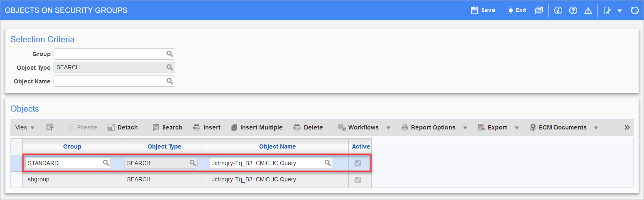Screen dimensions: 644x200
Task: Click the Detach toolbar button
Action: [x=122, y=127]
